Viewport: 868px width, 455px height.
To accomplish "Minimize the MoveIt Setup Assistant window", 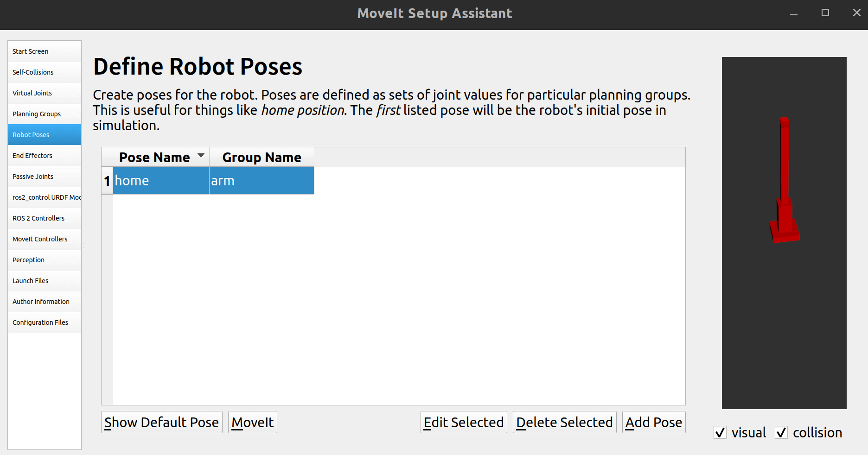I will tap(794, 13).
